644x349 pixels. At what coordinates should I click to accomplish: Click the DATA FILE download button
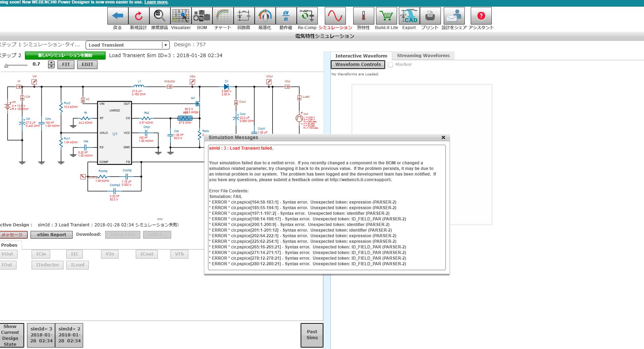click(122, 235)
